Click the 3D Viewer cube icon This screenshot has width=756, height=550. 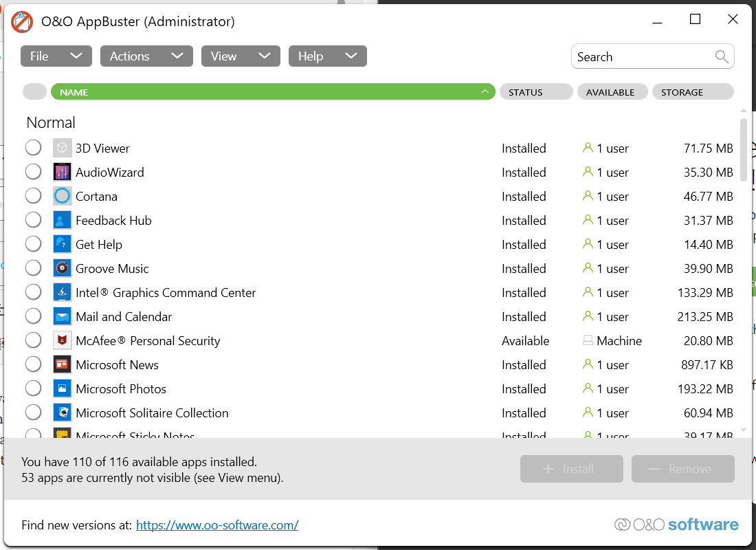click(x=62, y=147)
